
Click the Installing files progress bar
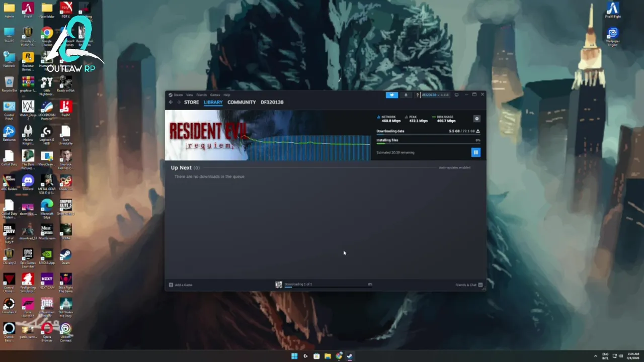[x=428, y=144]
